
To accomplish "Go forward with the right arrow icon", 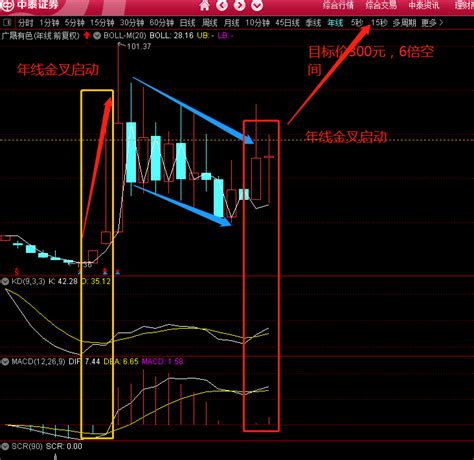I will tap(239, 5).
